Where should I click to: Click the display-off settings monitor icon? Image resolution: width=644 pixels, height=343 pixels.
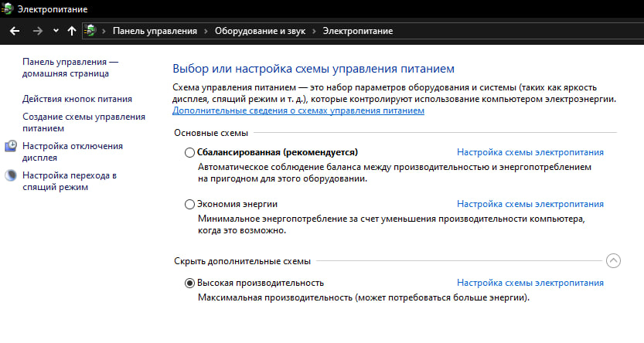tap(11, 146)
